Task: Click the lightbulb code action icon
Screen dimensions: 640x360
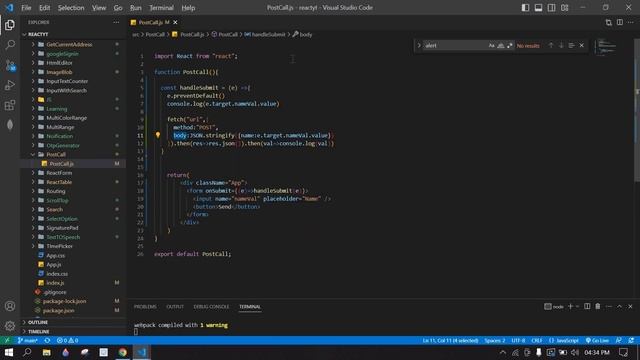Action: tap(158, 135)
